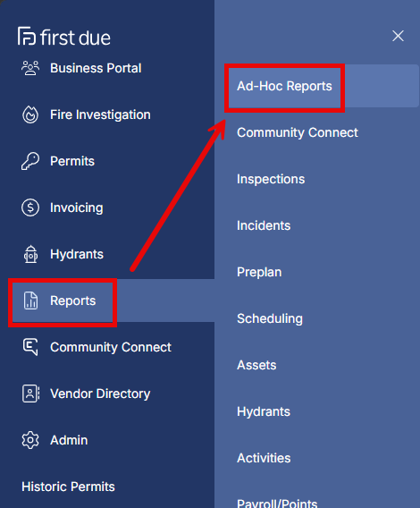
Task: Open Assets reports entry
Action: click(256, 365)
